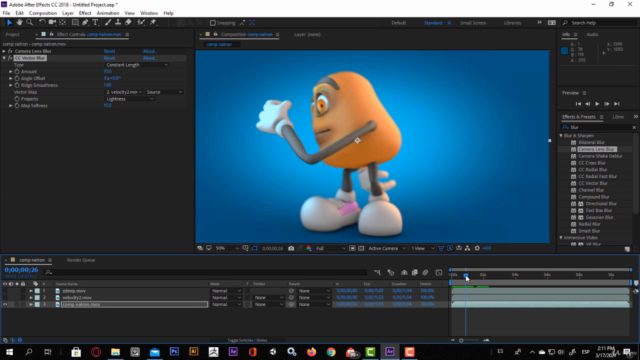The width and height of the screenshot is (640, 360).
Task: Click the current time indicator on the timeline
Action: (465, 275)
